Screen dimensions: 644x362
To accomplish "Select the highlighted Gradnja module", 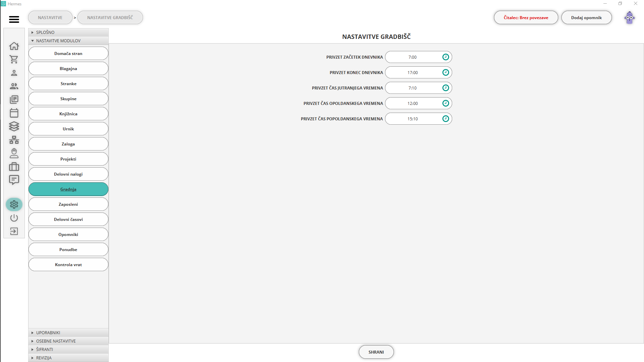I will [x=68, y=189].
